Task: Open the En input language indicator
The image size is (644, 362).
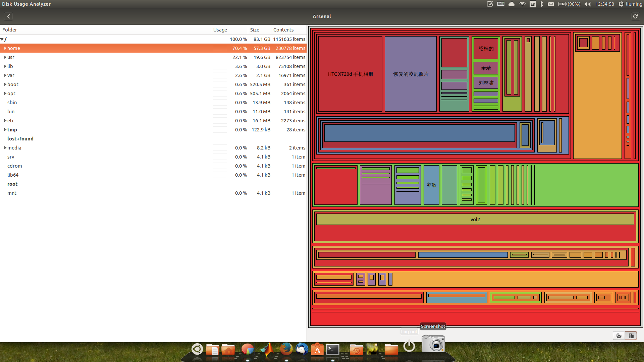Action: (x=533, y=4)
